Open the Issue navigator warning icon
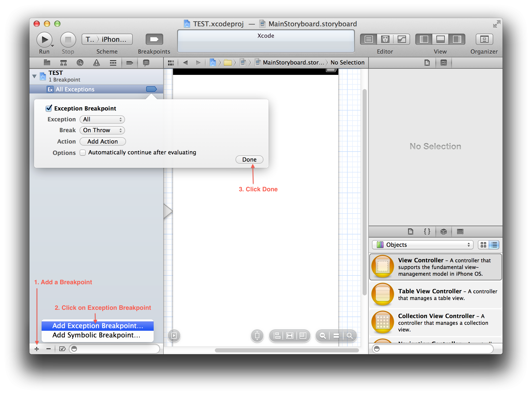Viewport: 532px width, 395px height. click(x=96, y=63)
